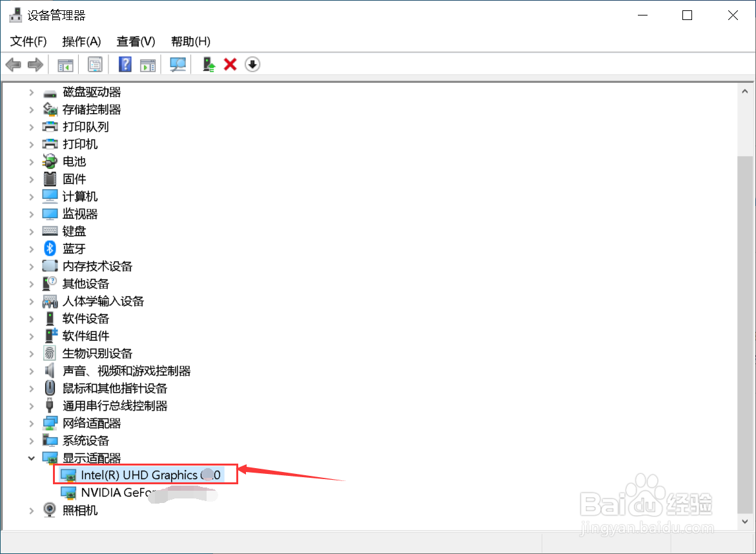Open the Properties toolbar icon
Screen dimensions: 756x554
point(95,65)
